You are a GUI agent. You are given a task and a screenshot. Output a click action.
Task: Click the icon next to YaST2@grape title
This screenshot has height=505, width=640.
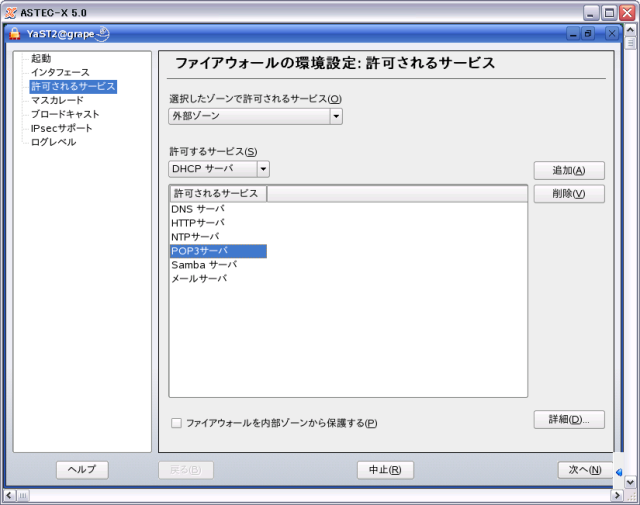102,33
